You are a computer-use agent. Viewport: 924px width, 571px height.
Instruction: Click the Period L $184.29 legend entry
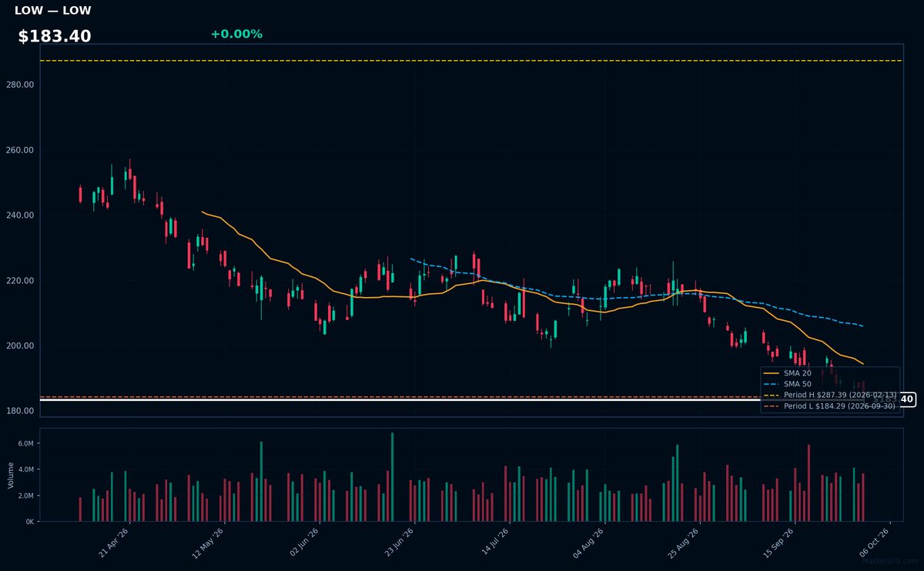coord(829,406)
